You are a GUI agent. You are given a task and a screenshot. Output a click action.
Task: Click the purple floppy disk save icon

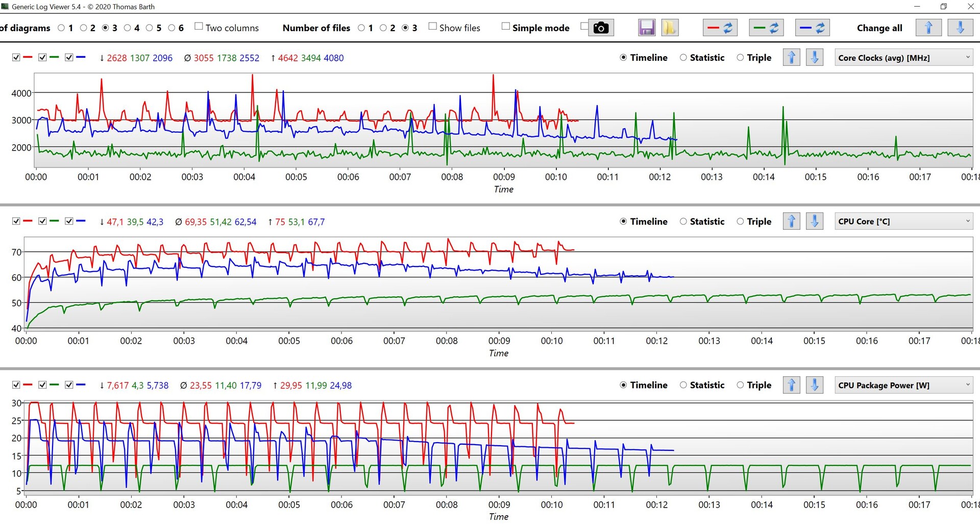pyautogui.click(x=647, y=28)
